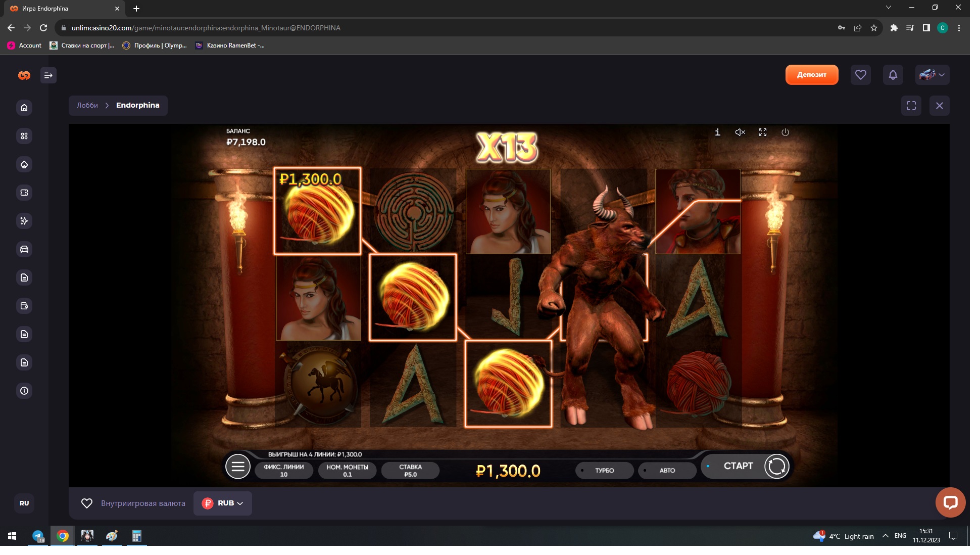Open the game info 'i' icon

point(717,132)
